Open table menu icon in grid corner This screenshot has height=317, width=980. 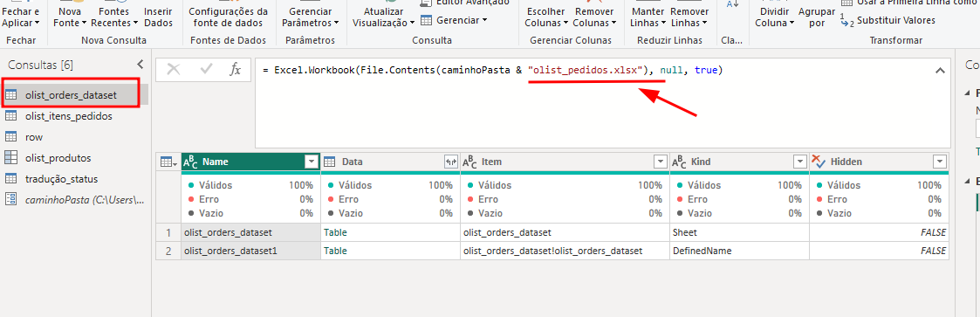pyautogui.click(x=168, y=162)
